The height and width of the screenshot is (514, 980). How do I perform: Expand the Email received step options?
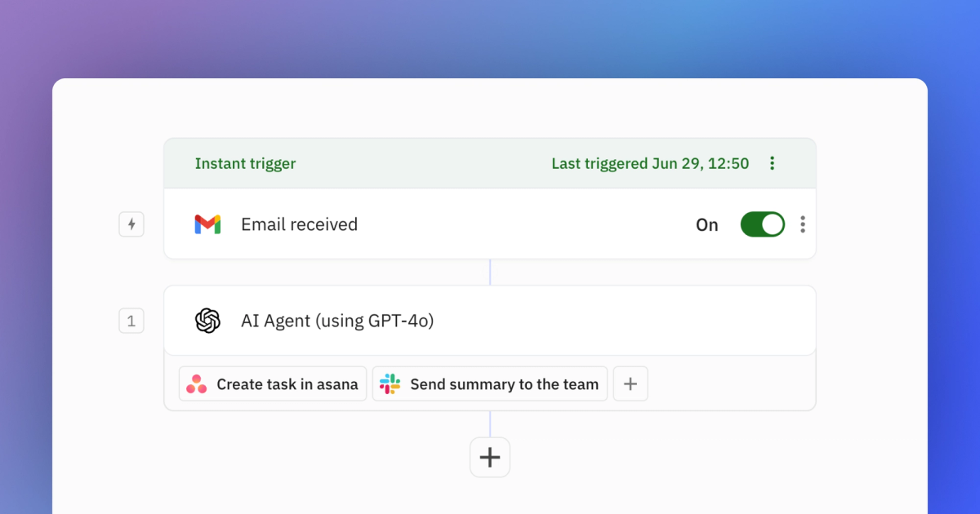pyautogui.click(x=803, y=224)
